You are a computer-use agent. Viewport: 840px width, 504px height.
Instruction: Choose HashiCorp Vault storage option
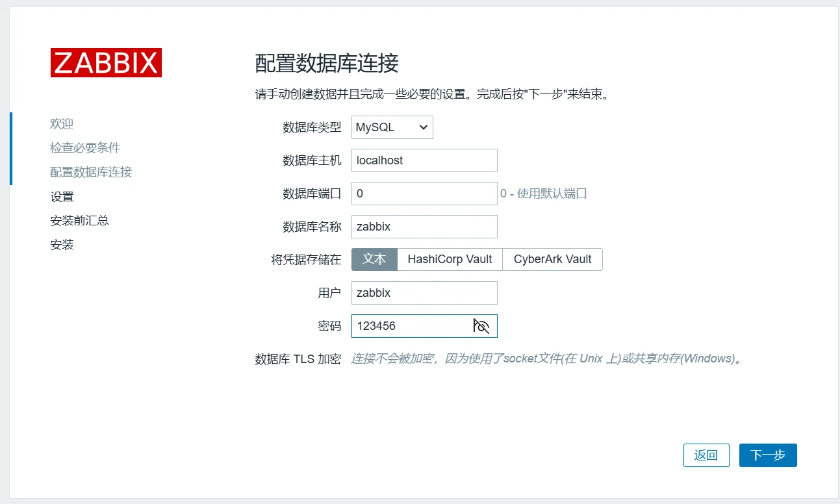(450, 259)
